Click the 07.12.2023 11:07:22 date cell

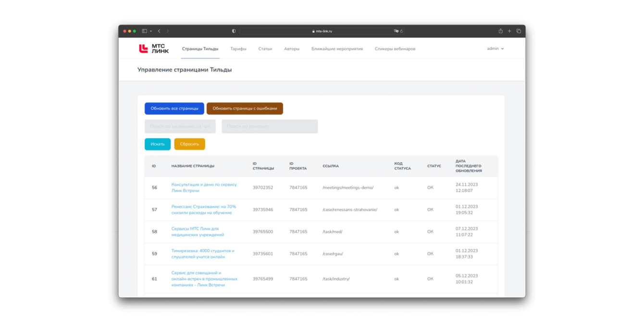(x=467, y=232)
